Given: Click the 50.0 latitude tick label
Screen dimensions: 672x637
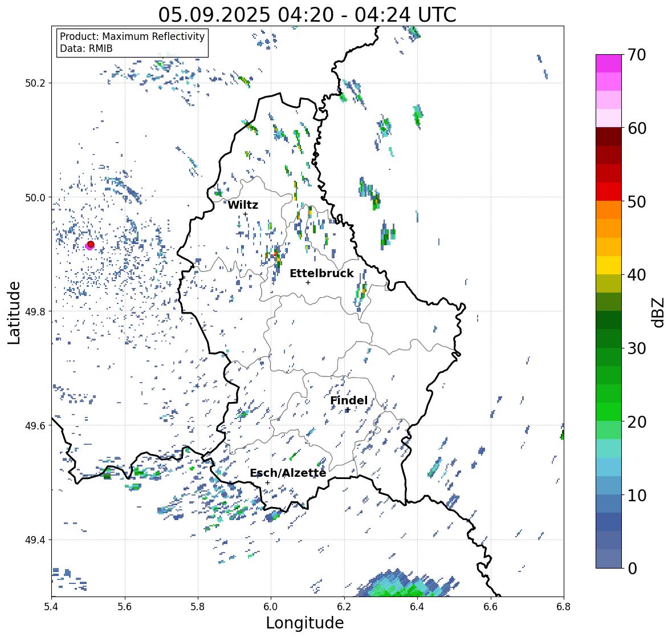Looking at the screenshot, I should 35,198.
